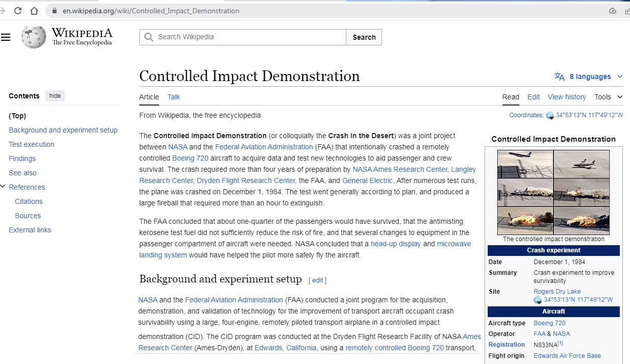Viewport: 630px width, 364px height.
Task: Select the Read tab
Action: 511,97
